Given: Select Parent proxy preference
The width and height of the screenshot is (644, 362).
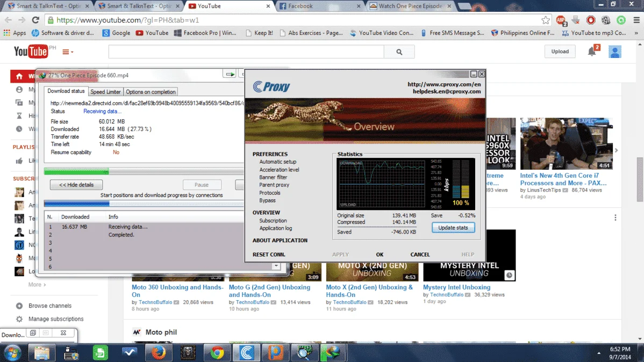Looking at the screenshot, I should (x=274, y=185).
